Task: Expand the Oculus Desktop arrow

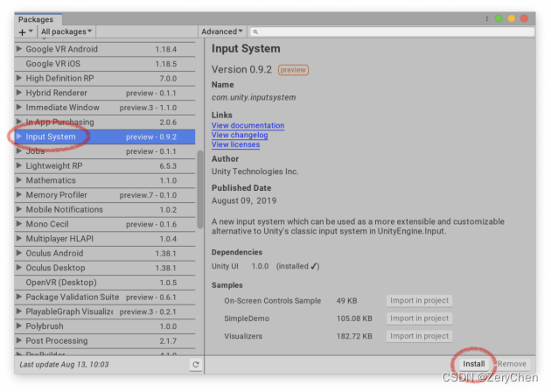Action: point(19,268)
